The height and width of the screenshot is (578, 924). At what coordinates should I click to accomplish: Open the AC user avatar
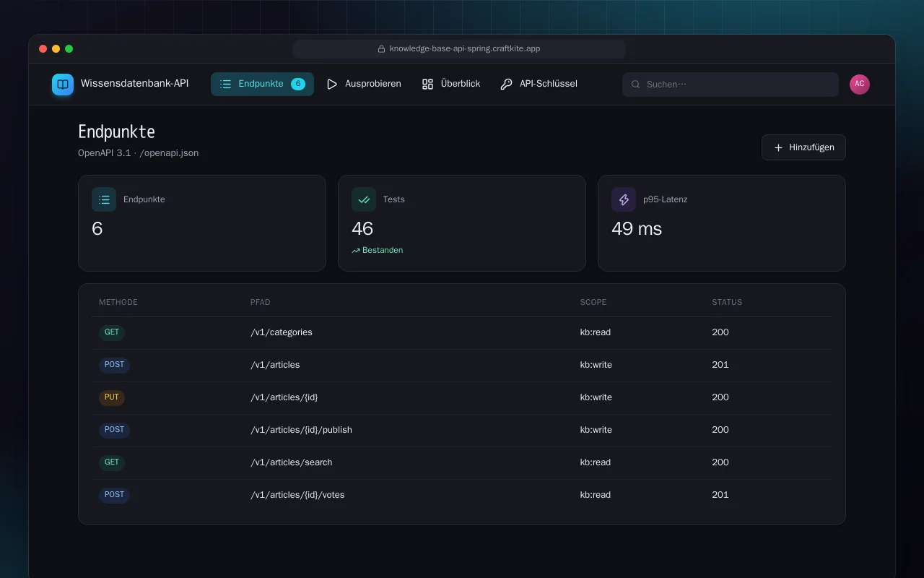860,85
